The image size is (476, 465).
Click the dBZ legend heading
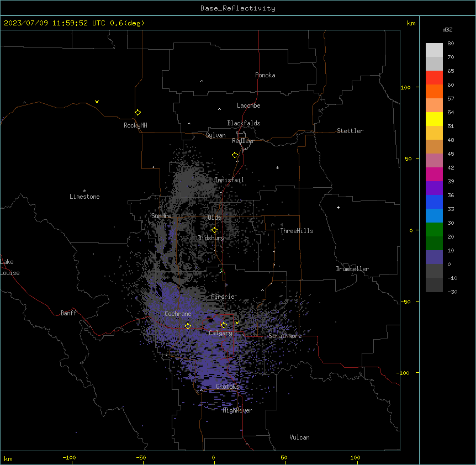click(447, 29)
